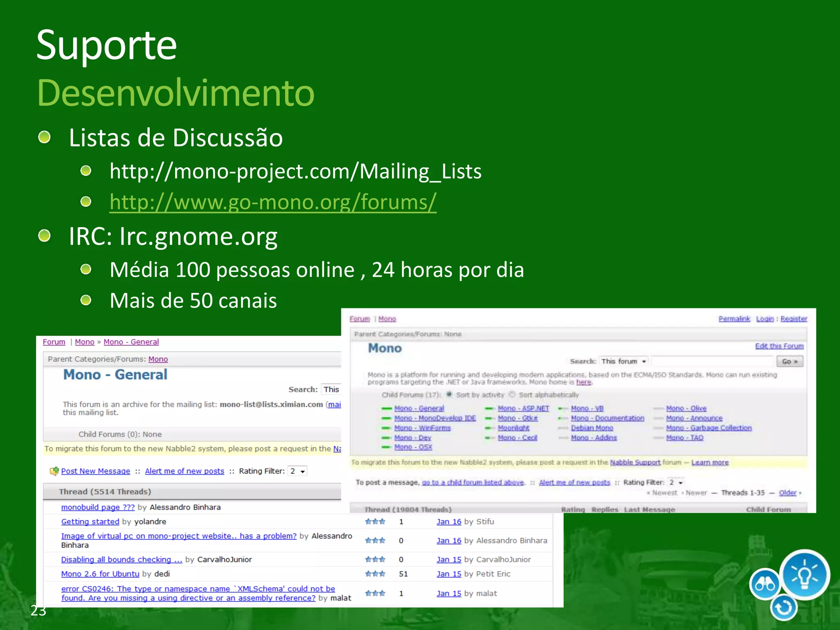Click slide number 23
This screenshot has width=840, height=630.
[x=38, y=611]
